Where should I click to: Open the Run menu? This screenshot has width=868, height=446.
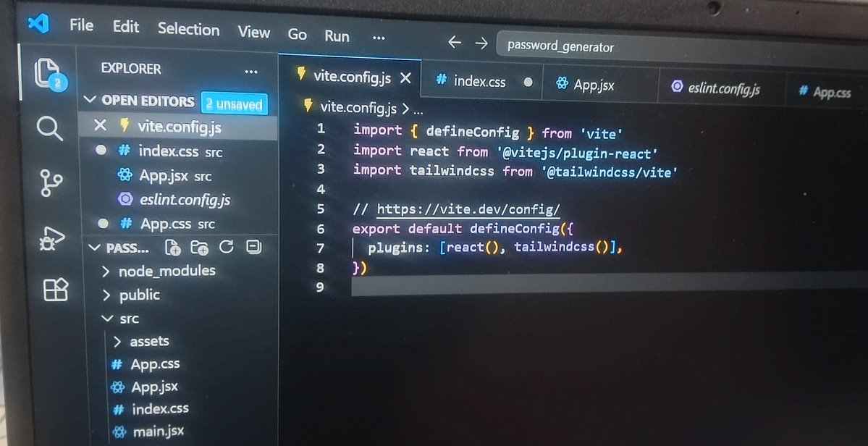pos(337,36)
